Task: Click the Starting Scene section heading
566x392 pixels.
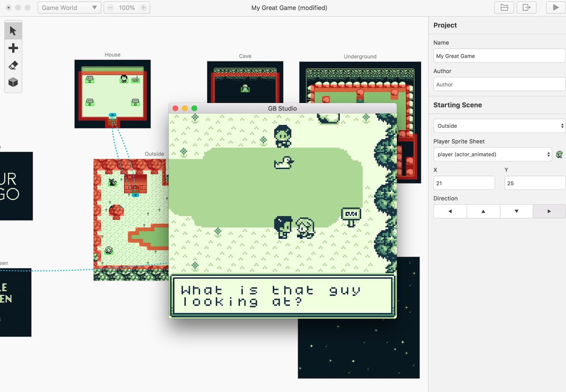Action: point(457,105)
